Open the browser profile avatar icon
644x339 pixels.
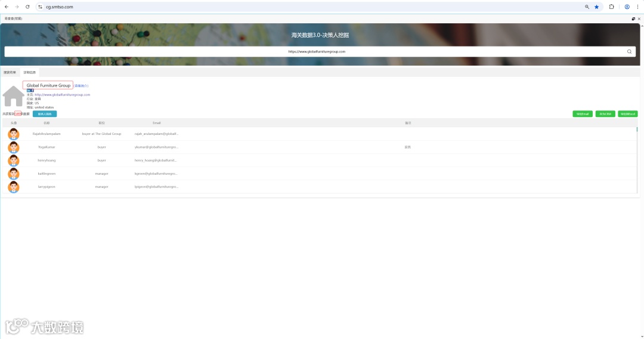coord(627,7)
